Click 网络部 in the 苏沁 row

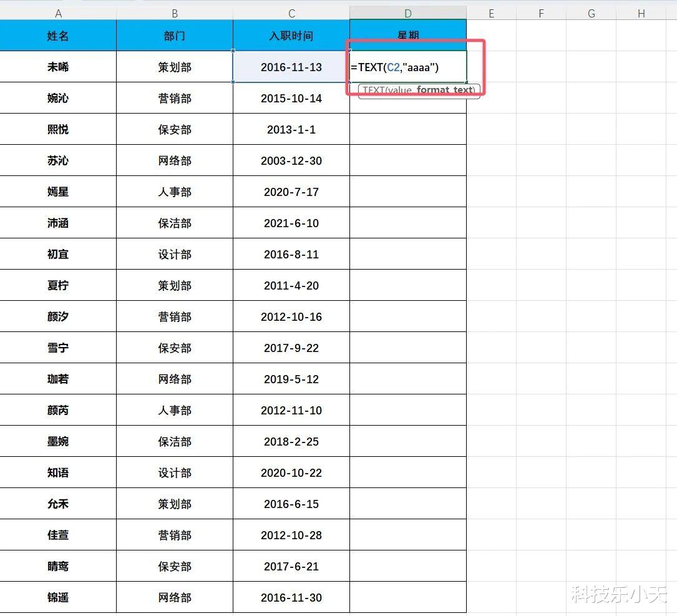[175, 160]
